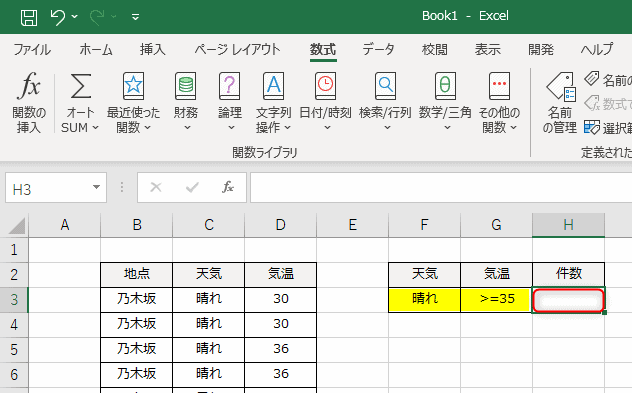
Task: Click the 選択範囲から作成 grid icon
Action: (x=592, y=127)
